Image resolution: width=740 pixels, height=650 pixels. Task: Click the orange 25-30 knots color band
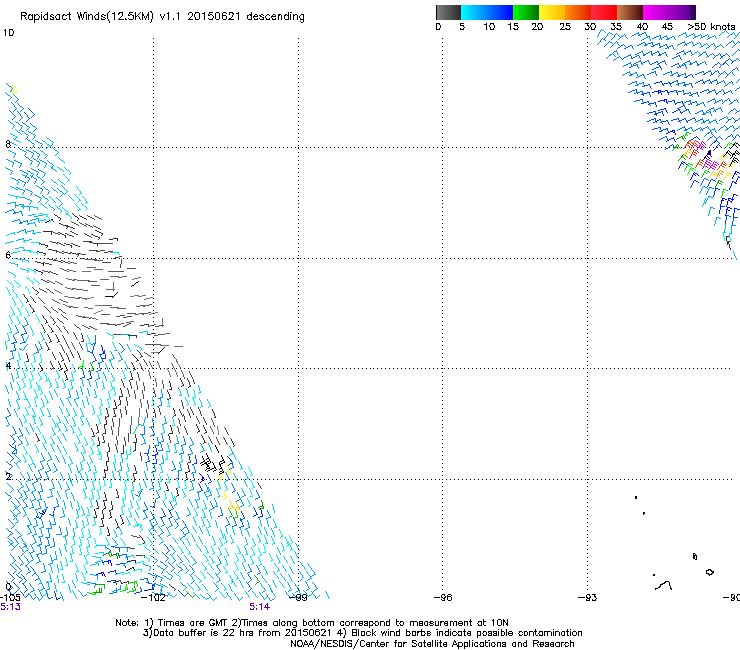click(578, 12)
